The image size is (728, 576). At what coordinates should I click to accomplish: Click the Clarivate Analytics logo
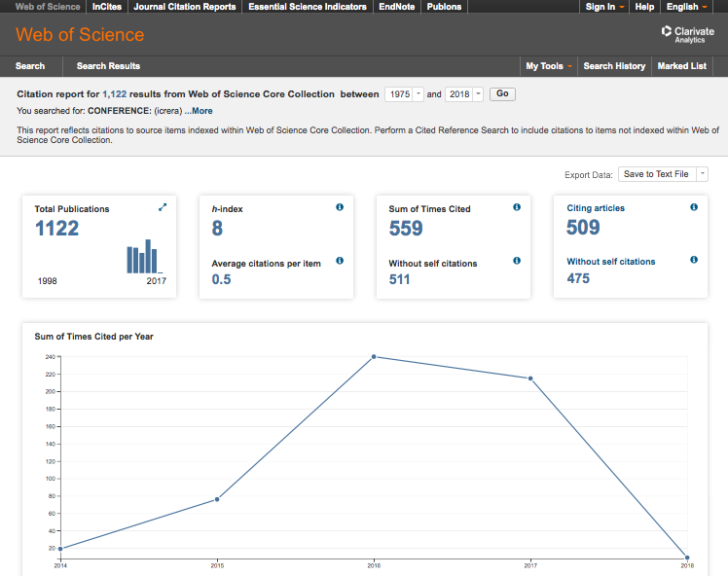(688, 34)
